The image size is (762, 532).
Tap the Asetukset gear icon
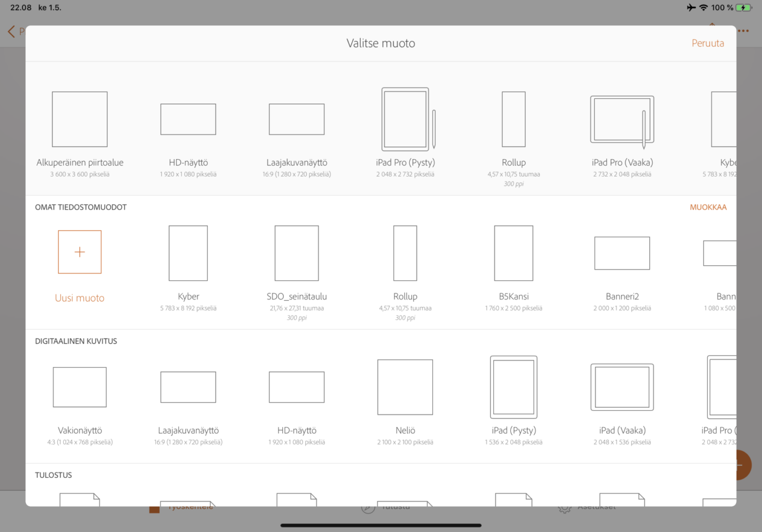coord(565,508)
